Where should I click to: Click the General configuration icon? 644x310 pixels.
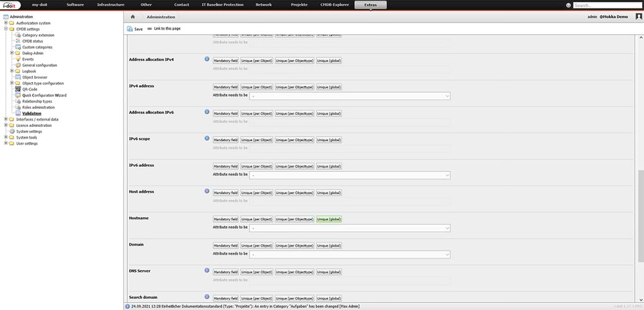[x=18, y=65]
